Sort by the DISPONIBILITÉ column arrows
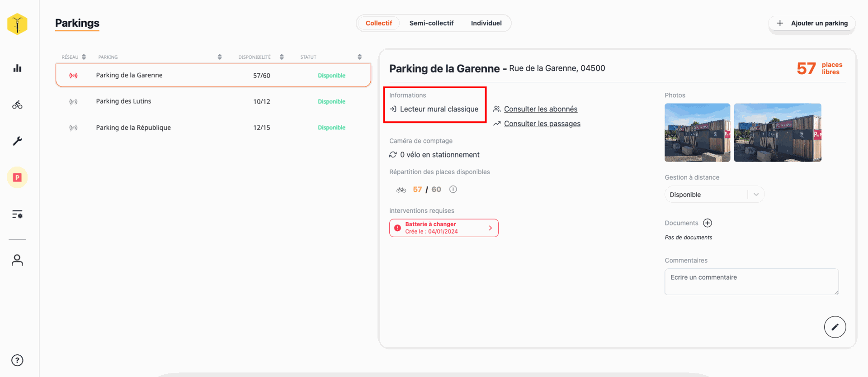 coord(282,57)
